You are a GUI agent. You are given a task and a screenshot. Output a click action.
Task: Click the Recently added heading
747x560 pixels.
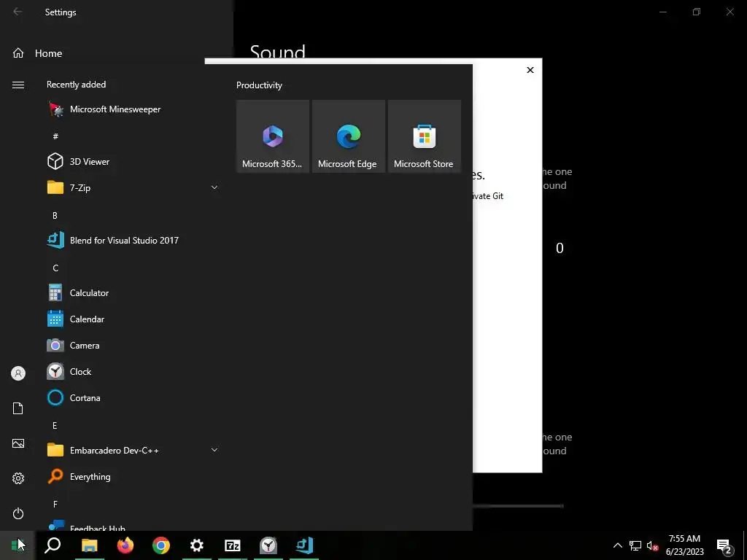point(76,85)
